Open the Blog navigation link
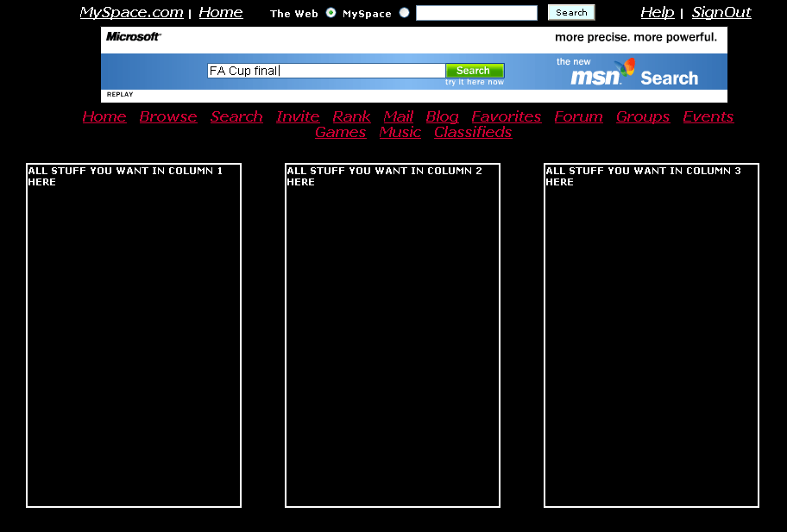This screenshot has height=532, width=787. pyautogui.click(x=442, y=116)
